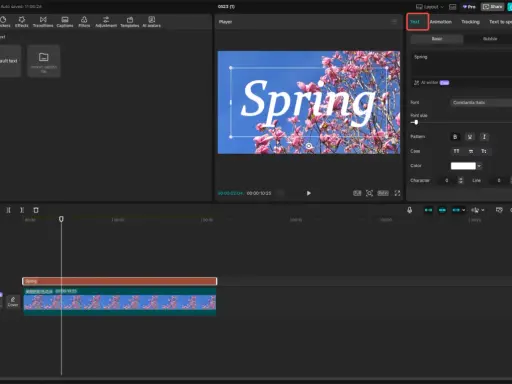This screenshot has width=512, height=384.
Task: Click the Character spacing stepper arrows
Action: coord(461,180)
